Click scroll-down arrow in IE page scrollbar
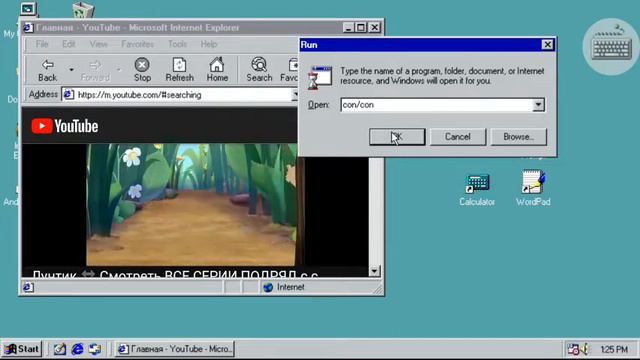 pos(374,271)
